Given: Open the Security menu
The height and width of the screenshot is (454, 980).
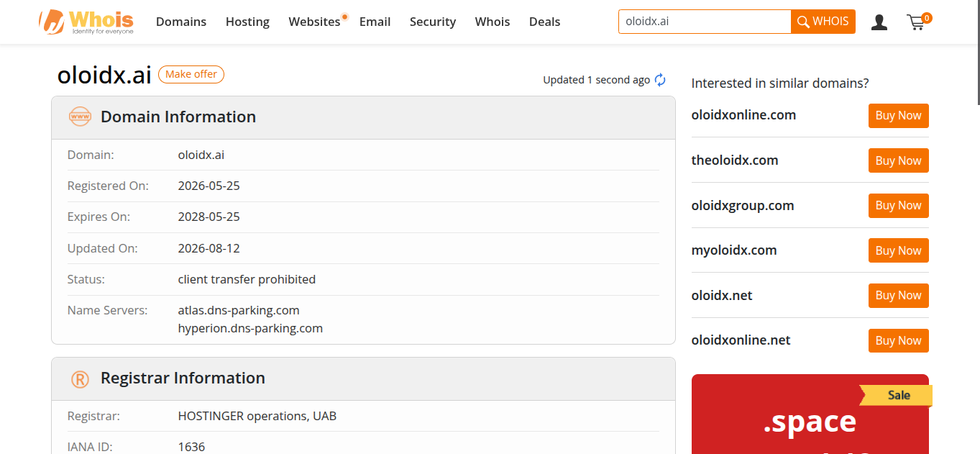Looking at the screenshot, I should (x=433, y=22).
